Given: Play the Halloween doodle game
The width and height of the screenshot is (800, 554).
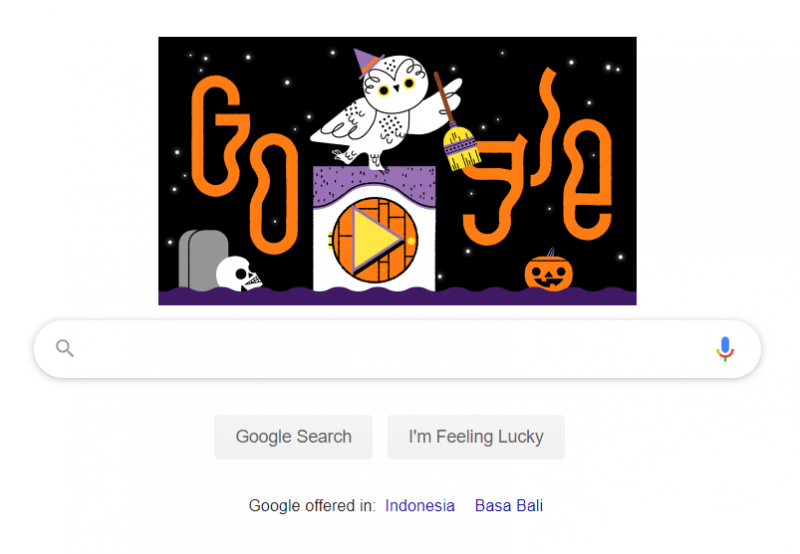Looking at the screenshot, I should tap(375, 240).
